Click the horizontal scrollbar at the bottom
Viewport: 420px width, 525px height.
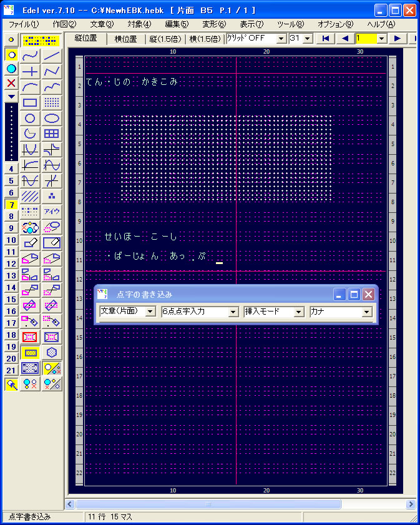pos(208,504)
